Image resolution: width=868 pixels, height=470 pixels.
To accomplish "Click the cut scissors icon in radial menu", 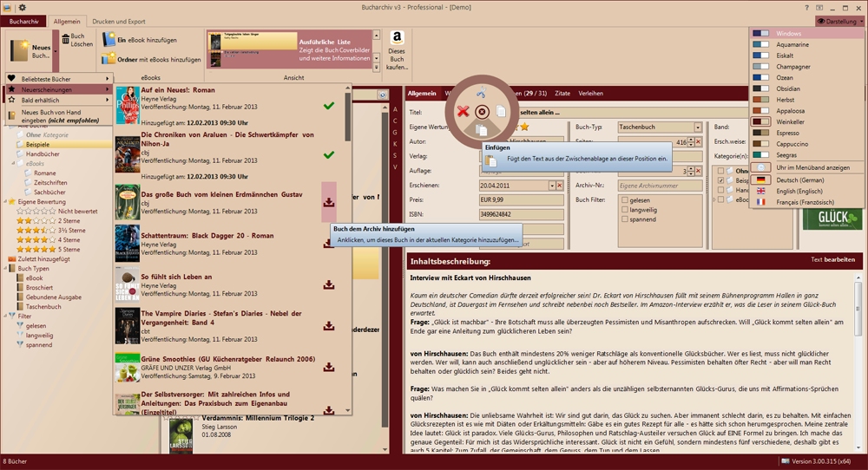I will coord(481,92).
